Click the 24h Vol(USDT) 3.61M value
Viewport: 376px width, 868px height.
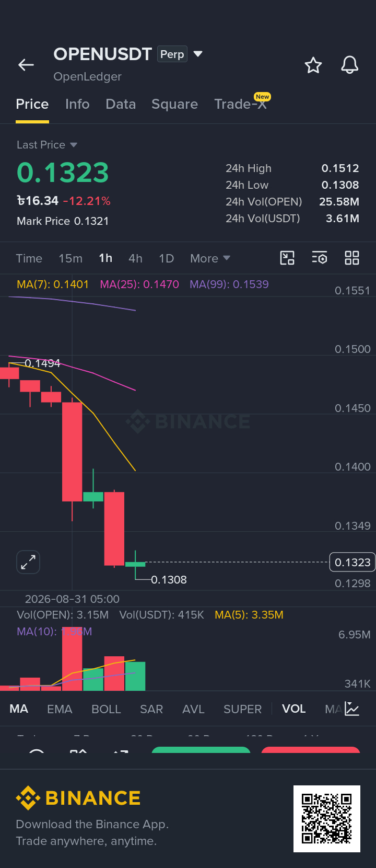click(x=343, y=219)
